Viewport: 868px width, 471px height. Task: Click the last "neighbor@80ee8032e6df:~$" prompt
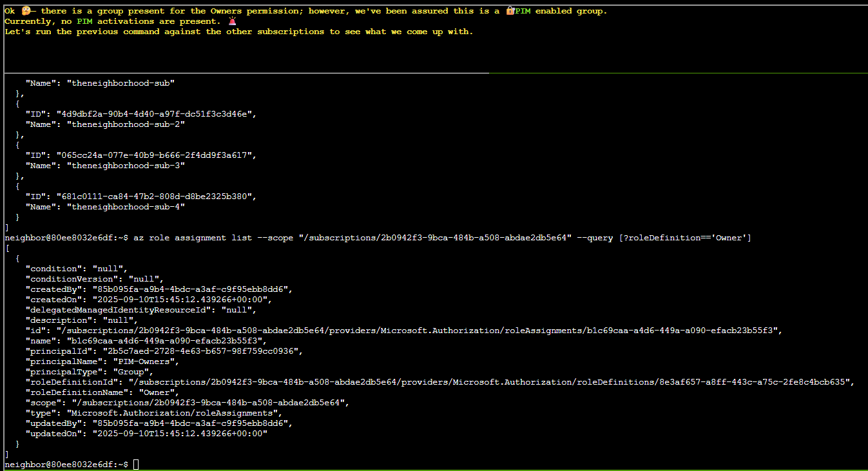66,465
